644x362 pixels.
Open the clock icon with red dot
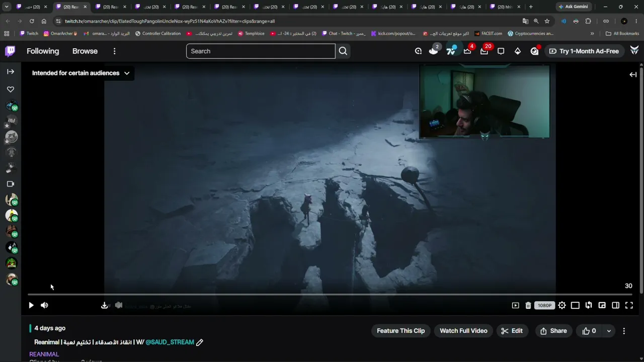click(534, 51)
